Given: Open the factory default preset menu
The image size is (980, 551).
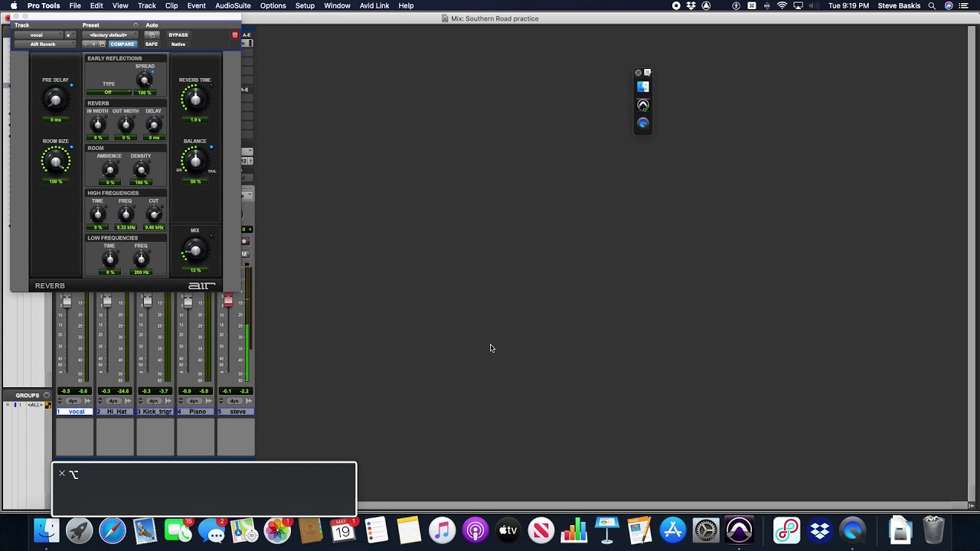Looking at the screenshot, I should click(109, 35).
